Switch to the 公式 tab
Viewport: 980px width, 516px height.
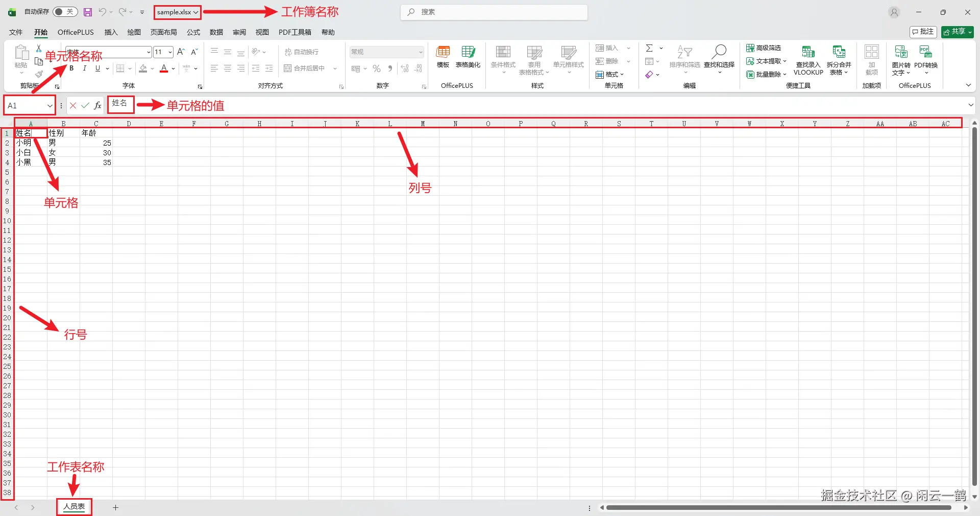pos(193,32)
